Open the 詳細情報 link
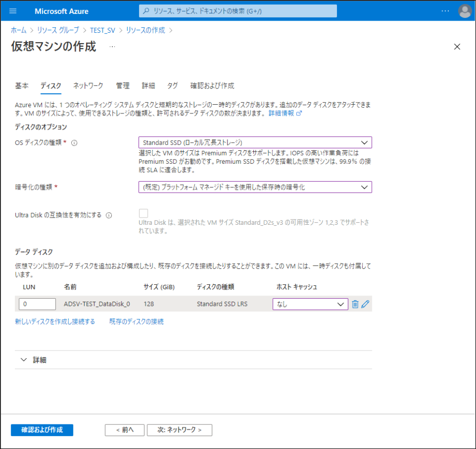 pyautogui.click(x=285, y=113)
